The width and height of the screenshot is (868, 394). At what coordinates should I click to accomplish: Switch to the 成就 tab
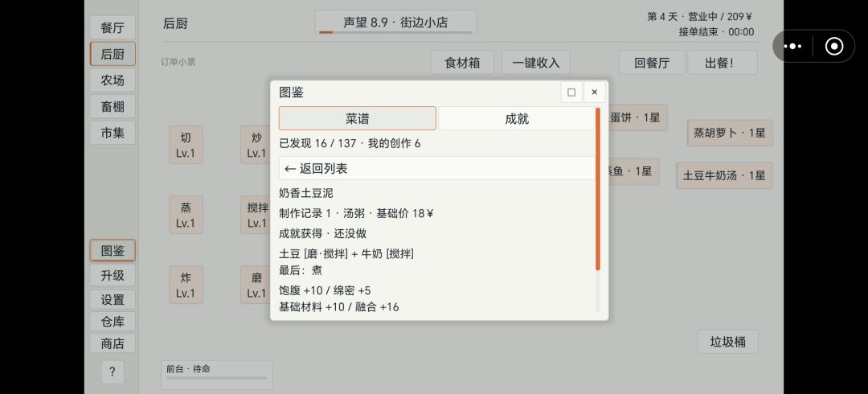tap(517, 118)
